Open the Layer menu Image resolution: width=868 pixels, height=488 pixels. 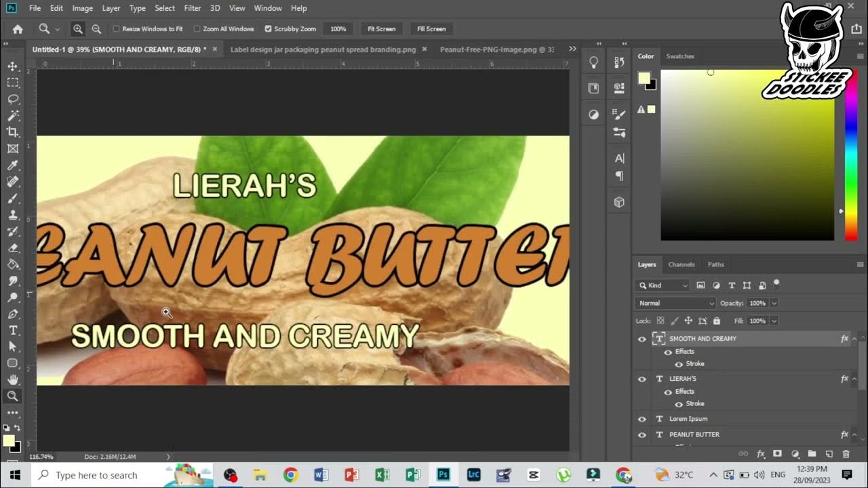click(x=111, y=8)
